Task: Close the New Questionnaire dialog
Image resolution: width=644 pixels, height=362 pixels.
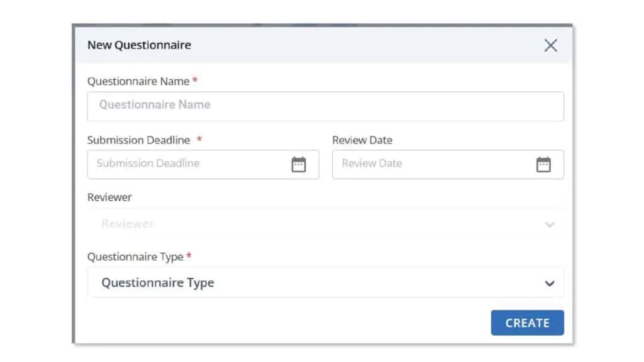Action: (550, 45)
